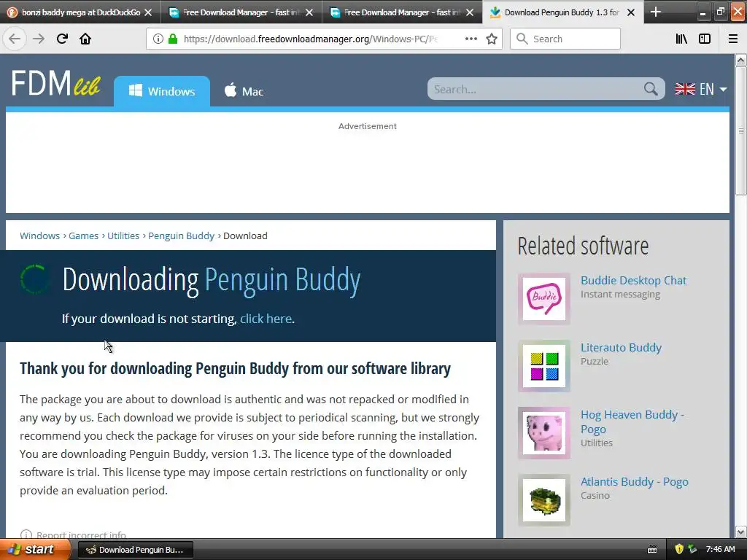
Task: Click the vertical scrollbar thumb
Action: (740, 131)
